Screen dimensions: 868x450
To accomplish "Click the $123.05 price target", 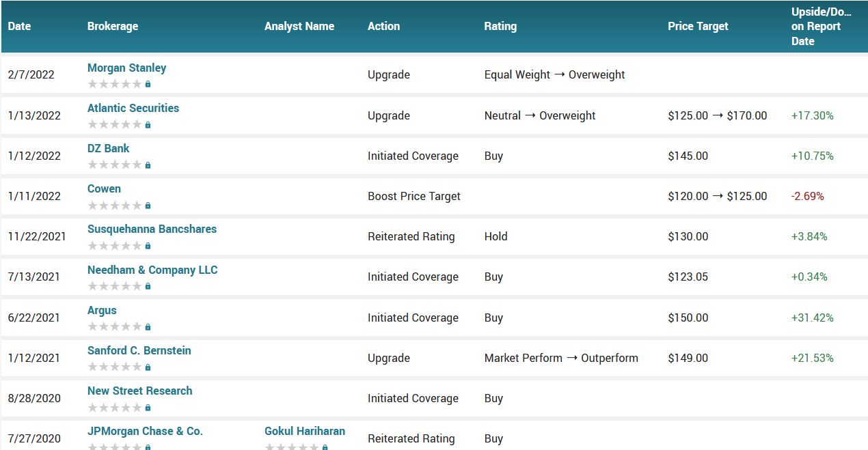I will [x=688, y=277].
